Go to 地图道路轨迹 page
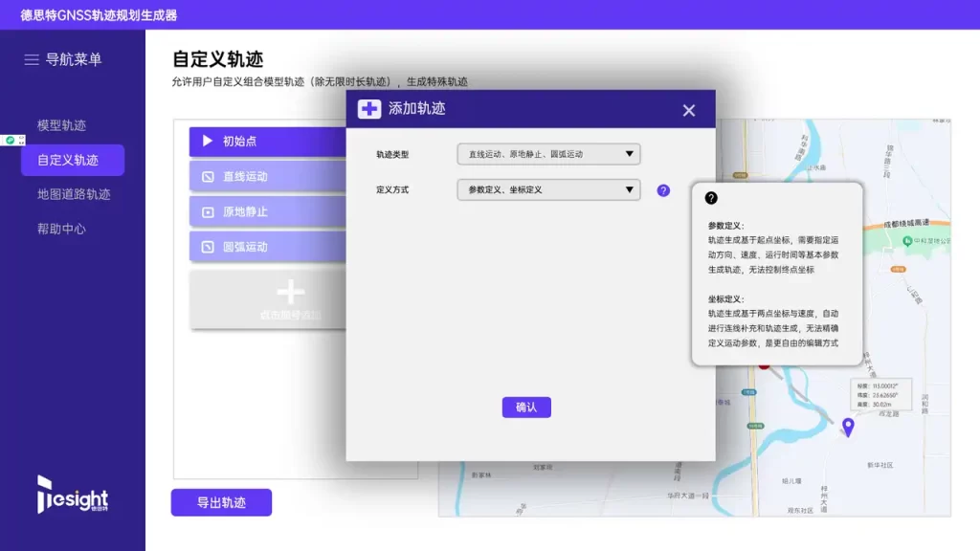This screenshot has height=551, width=980. pyautogui.click(x=74, y=194)
